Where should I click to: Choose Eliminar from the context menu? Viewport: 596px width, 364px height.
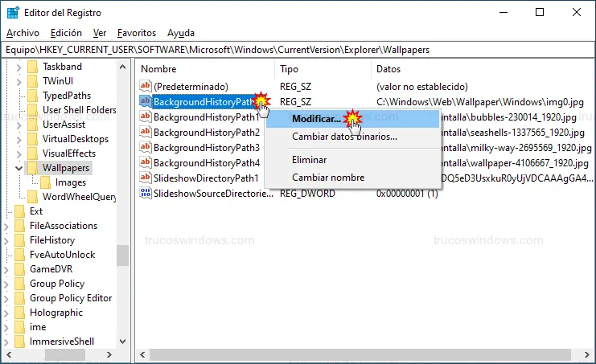click(x=310, y=160)
